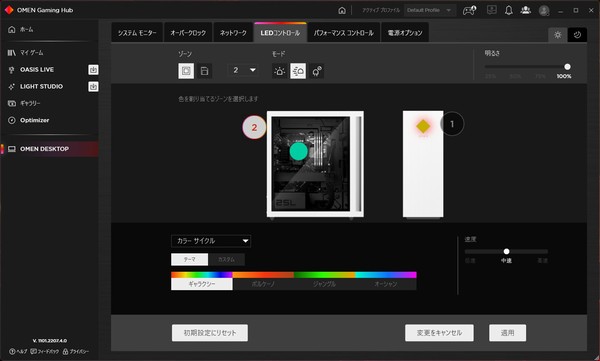Select the ジャングル color theme

pyautogui.click(x=324, y=281)
